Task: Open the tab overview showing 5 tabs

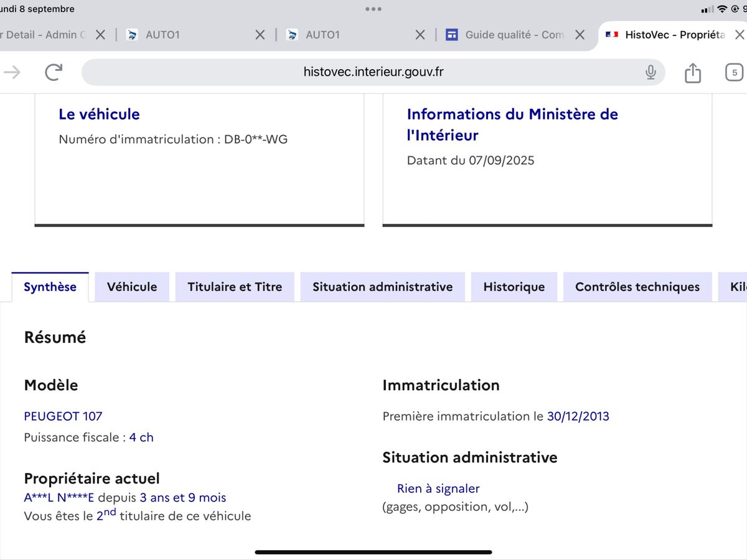Action: [735, 72]
